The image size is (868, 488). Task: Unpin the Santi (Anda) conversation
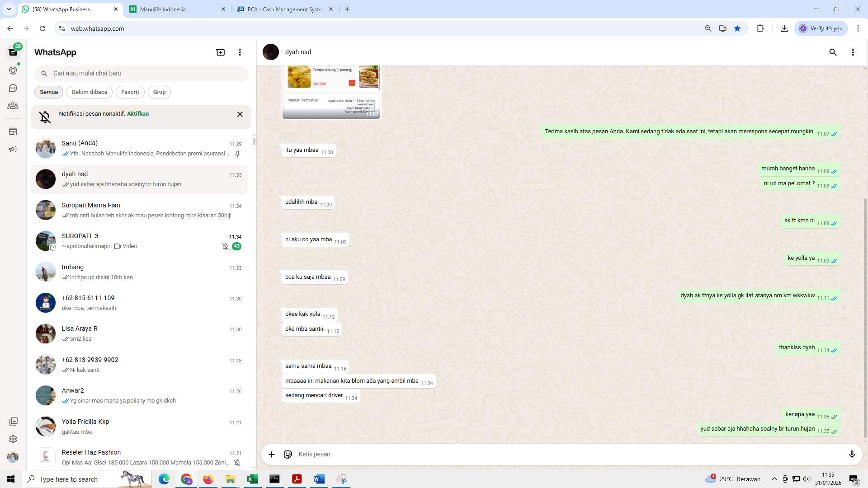pos(237,154)
